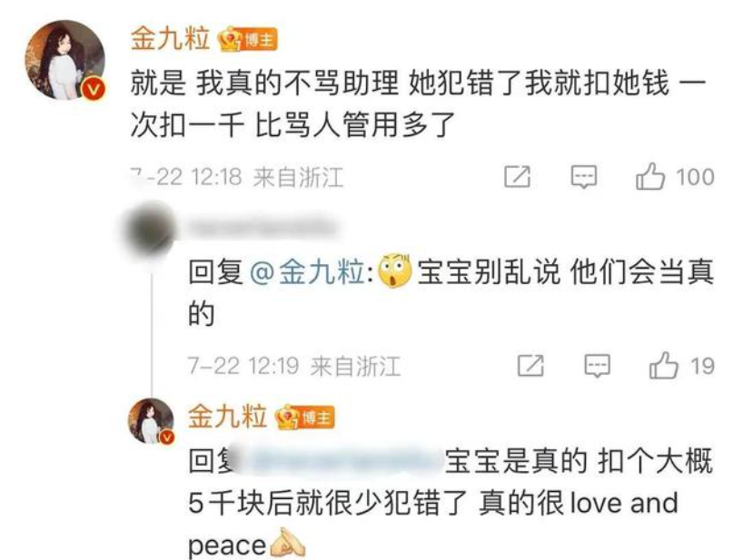
Task: Open the blurred commenter's avatar
Action: pos(147,229)
